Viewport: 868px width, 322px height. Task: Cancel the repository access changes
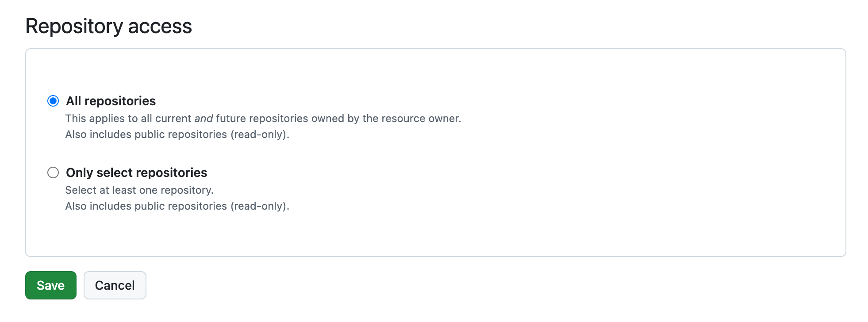[115, 285]
